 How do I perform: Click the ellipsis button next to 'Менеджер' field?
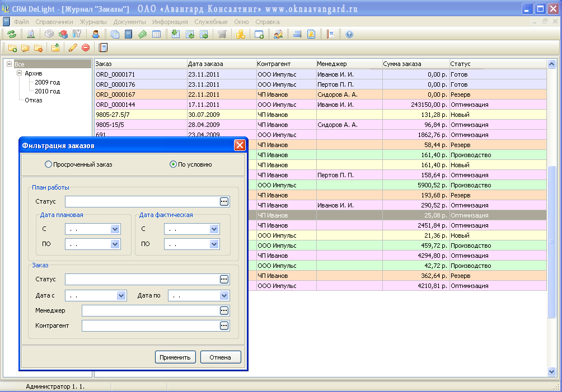point(224,310)
